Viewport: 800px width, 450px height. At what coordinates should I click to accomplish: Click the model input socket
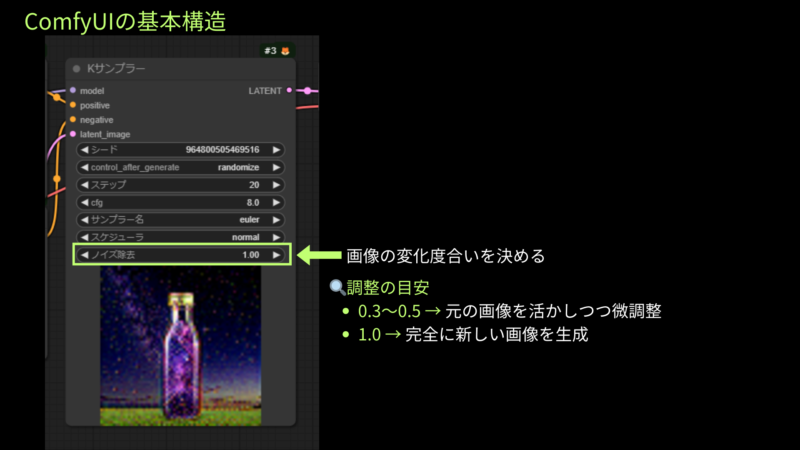(x=73, y=90)
